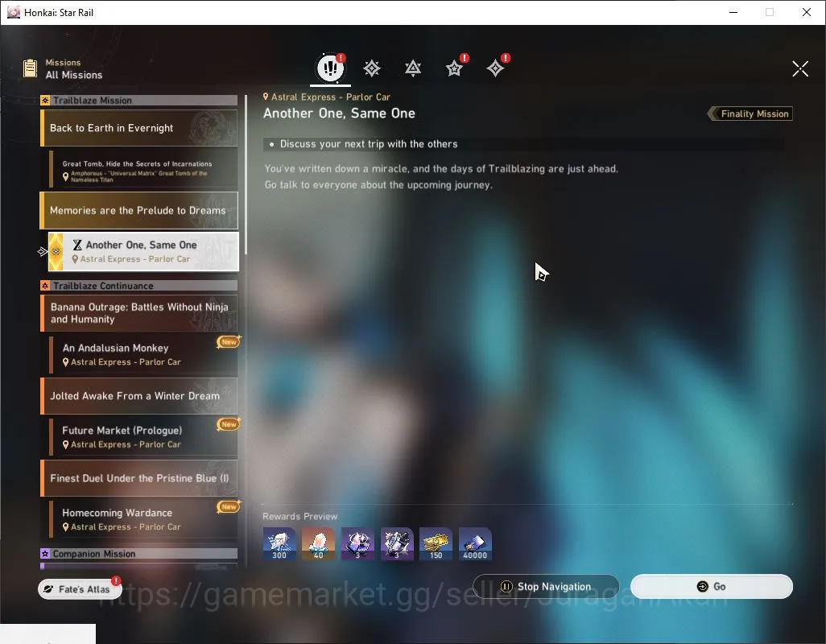Close the missions panel with the X icon
Screen dimensions: 826x644
[799, 68]
